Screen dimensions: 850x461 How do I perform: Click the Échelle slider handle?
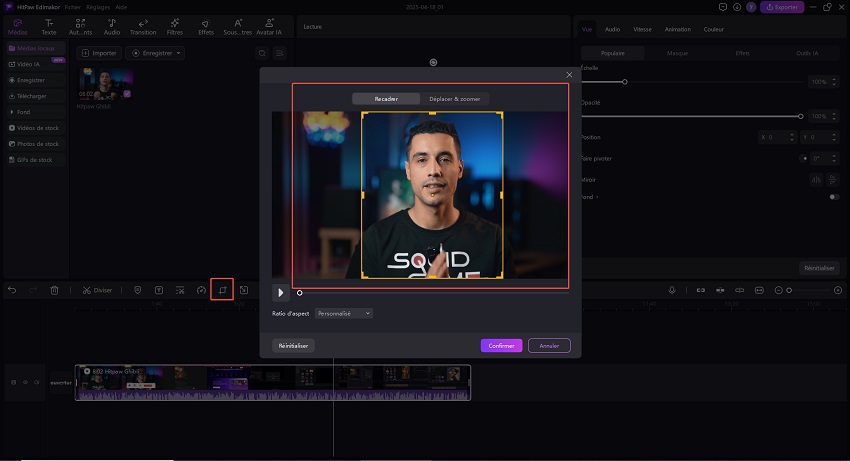tap(624, 82)
